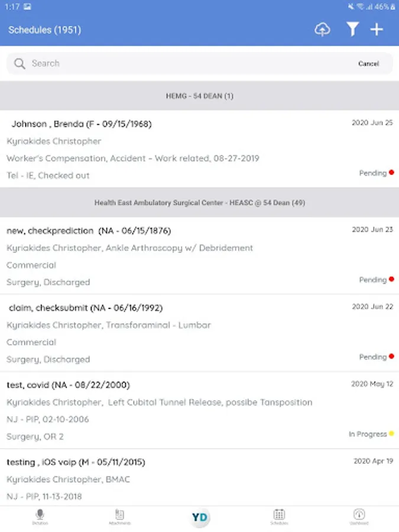Collapse the HEMG - 54 DEAN section header
This screenshot has width=399, height=532.
(200, 96)
